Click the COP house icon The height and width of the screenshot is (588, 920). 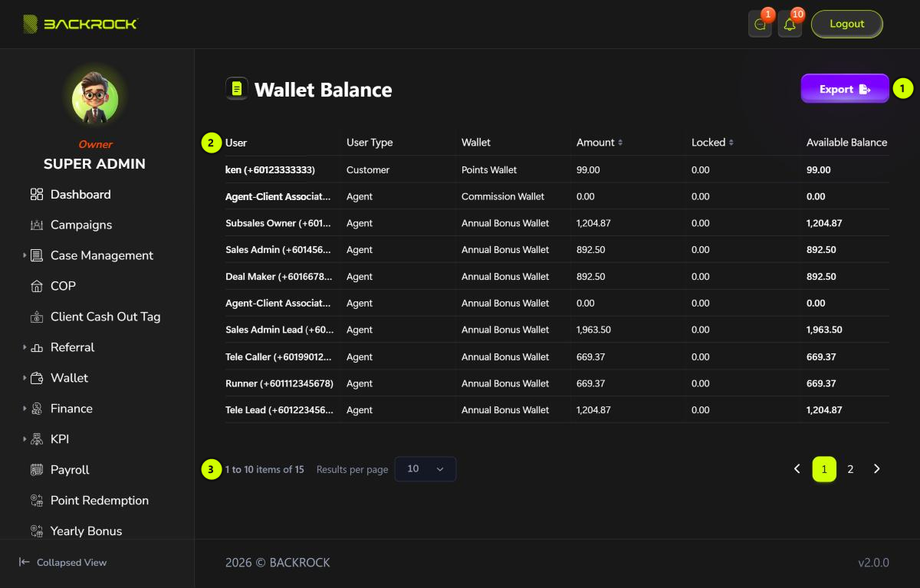(x=37, y=287)
